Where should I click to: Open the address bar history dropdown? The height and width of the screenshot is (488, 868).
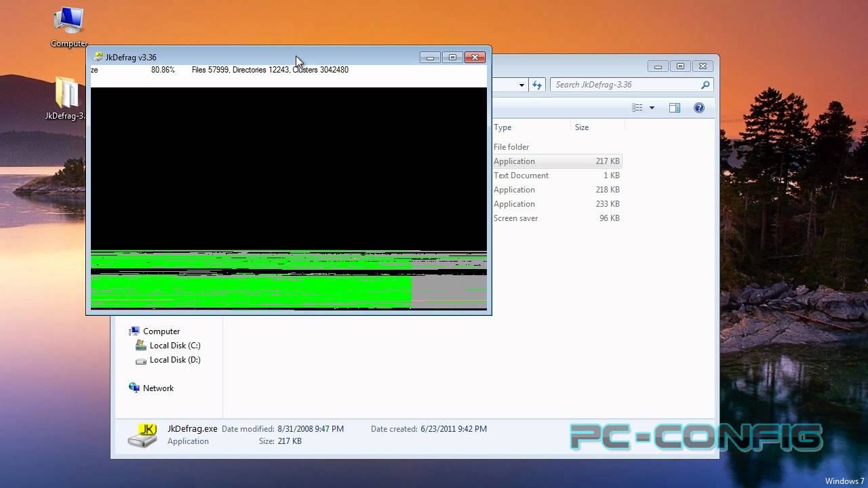pos(521,85)
